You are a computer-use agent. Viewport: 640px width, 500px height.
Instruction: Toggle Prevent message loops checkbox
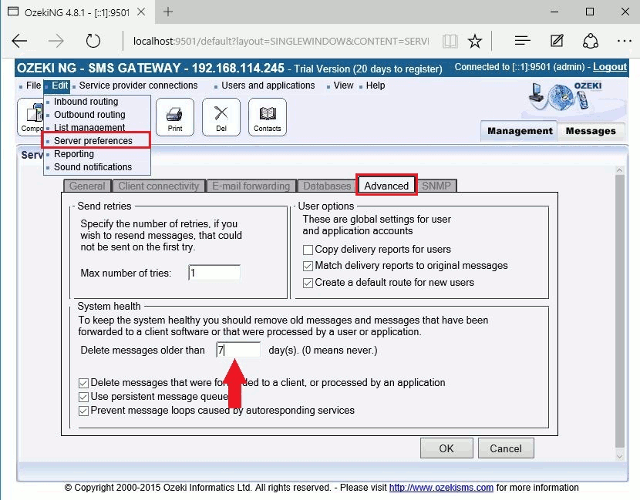click(x=84, y=411)
